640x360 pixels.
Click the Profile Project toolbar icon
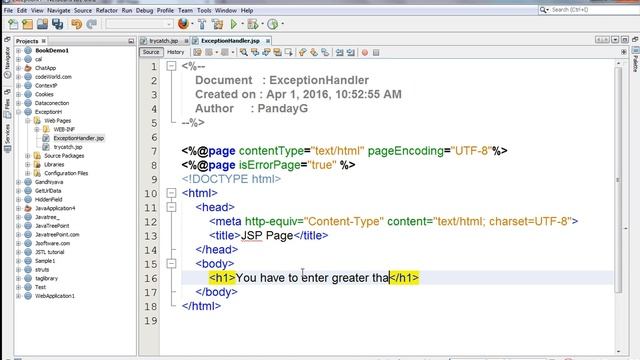click(x=272, y=24)
